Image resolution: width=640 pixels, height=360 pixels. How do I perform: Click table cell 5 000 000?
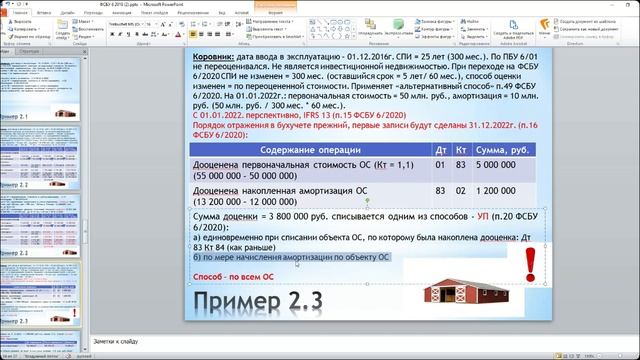click(496, 165)
